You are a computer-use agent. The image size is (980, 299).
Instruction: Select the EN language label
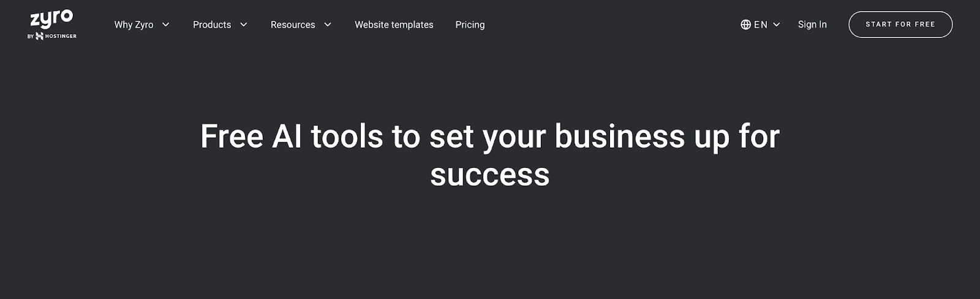[761, 25]
